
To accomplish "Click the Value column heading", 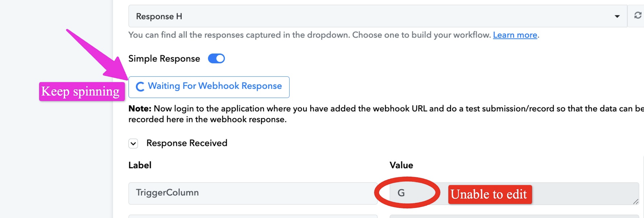I will click(x=401, y=165).
